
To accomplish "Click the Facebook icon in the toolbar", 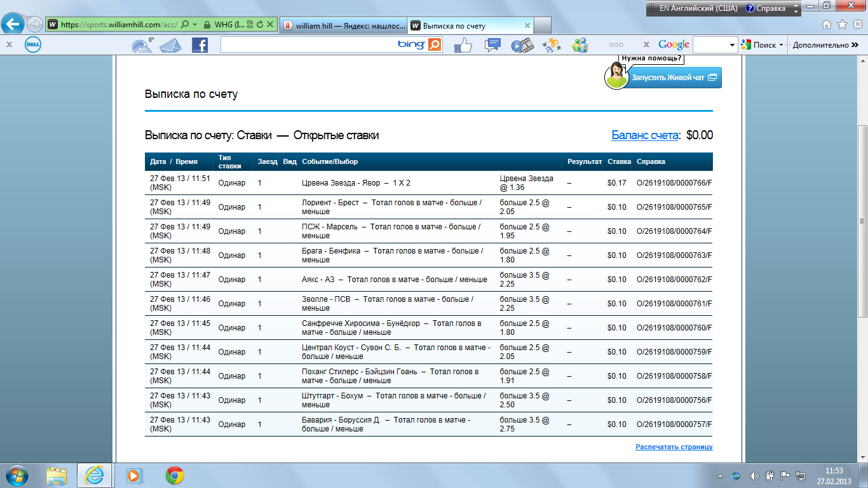I will [x=200, y=45].
